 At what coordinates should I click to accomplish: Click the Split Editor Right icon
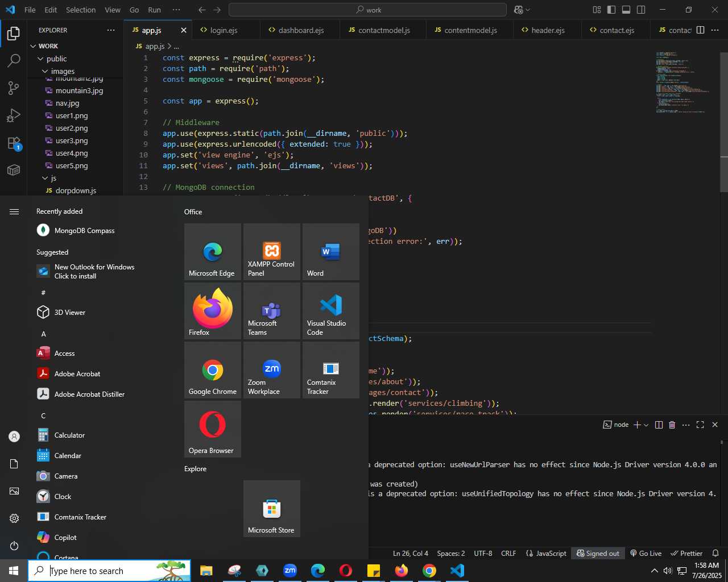701,30
